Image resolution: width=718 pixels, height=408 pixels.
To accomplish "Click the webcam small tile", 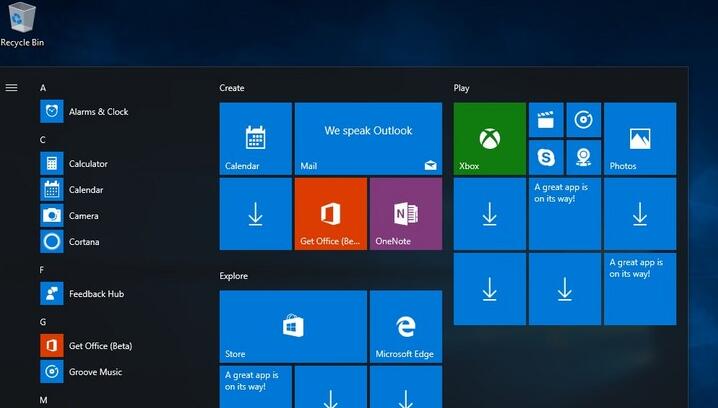I will (x=583, y=157).
